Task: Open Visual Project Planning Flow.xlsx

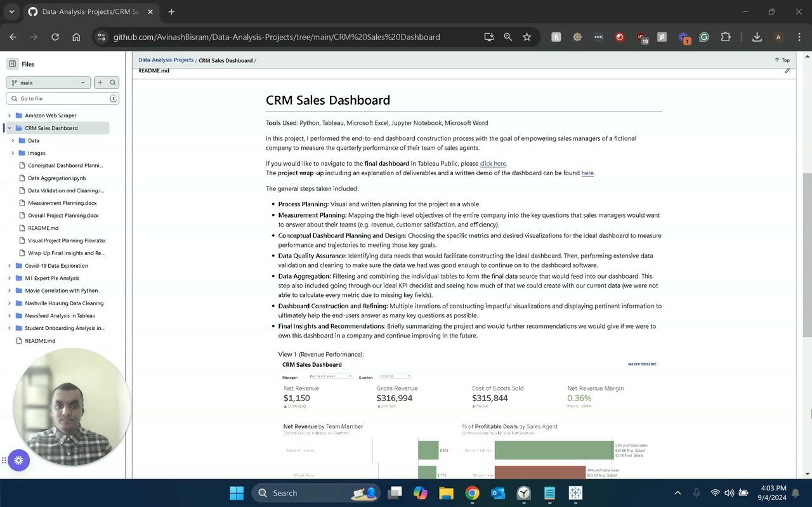Action: [67, 240]
